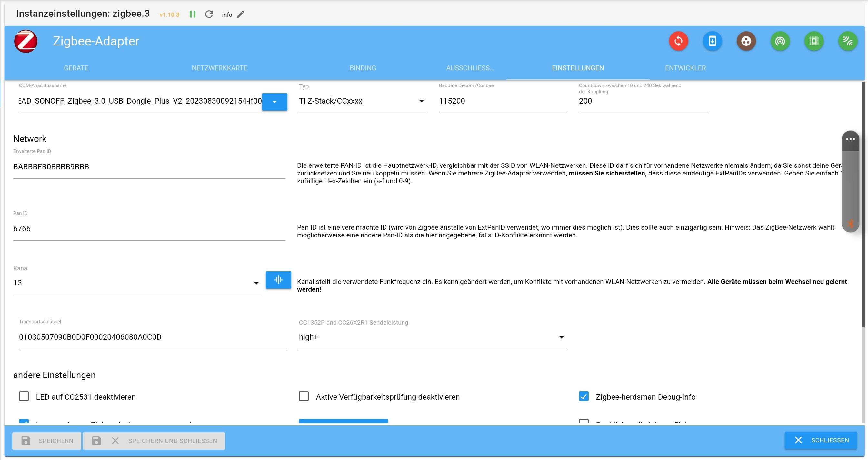Switch to the Netzwerkkarte tab

[219, 68]
